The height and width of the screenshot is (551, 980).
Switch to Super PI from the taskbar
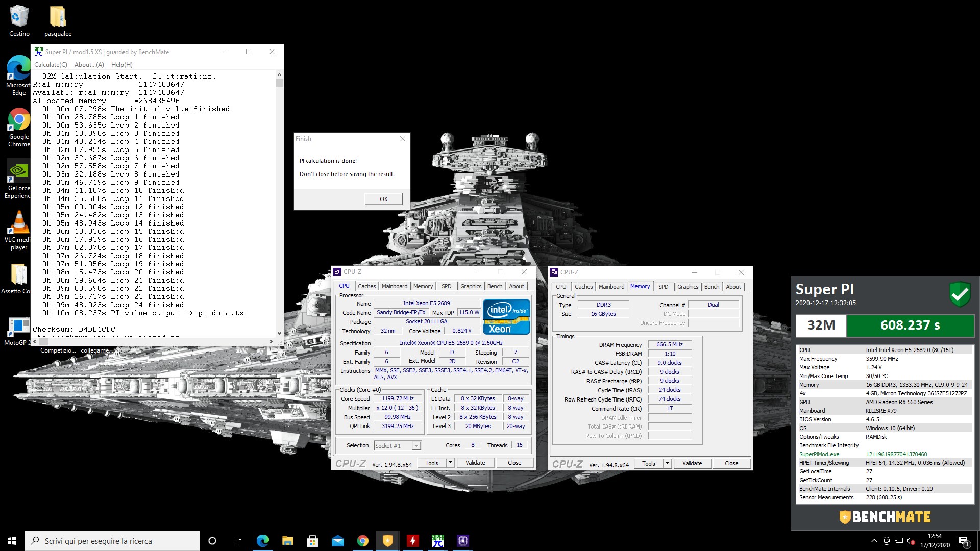(437, 541)
